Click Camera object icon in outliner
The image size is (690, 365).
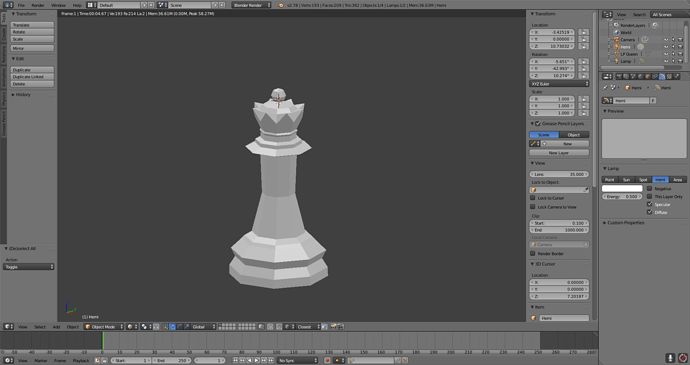[617, 40]
